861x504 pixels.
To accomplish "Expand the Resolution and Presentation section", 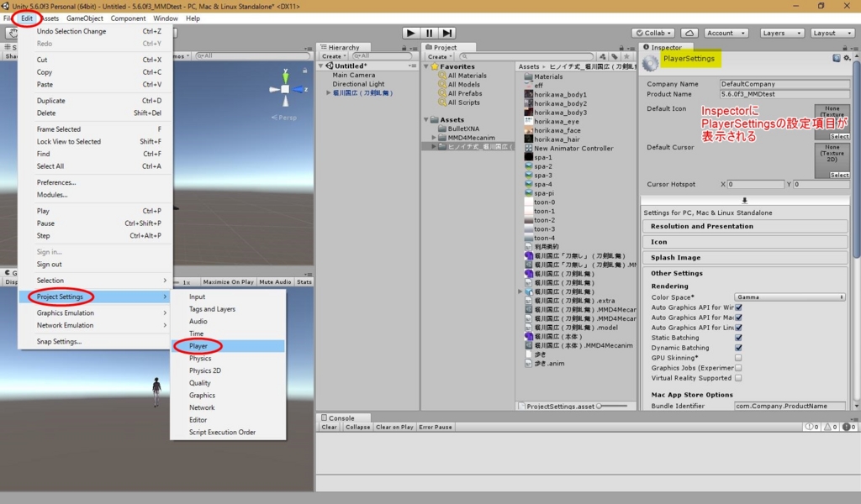I will 745,226.
